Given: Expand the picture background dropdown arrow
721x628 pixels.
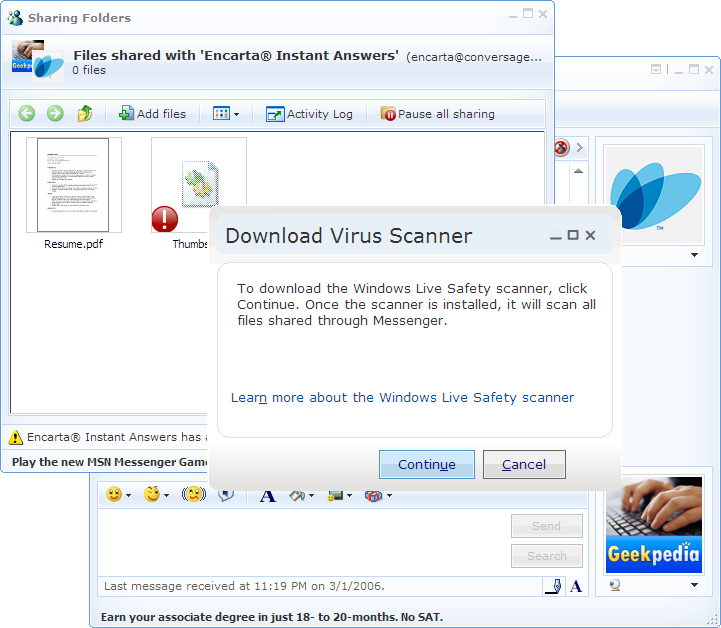Looking at the screenshot, I should 349,496.
